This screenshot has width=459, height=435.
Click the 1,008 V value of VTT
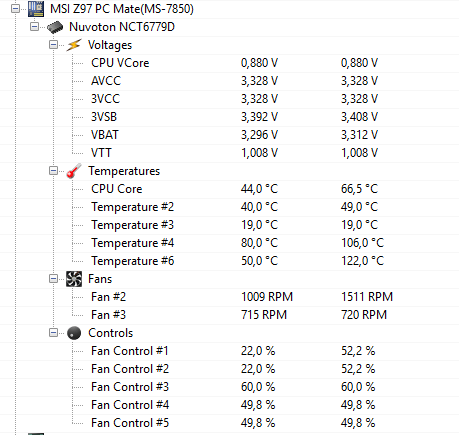pos(259,153)
